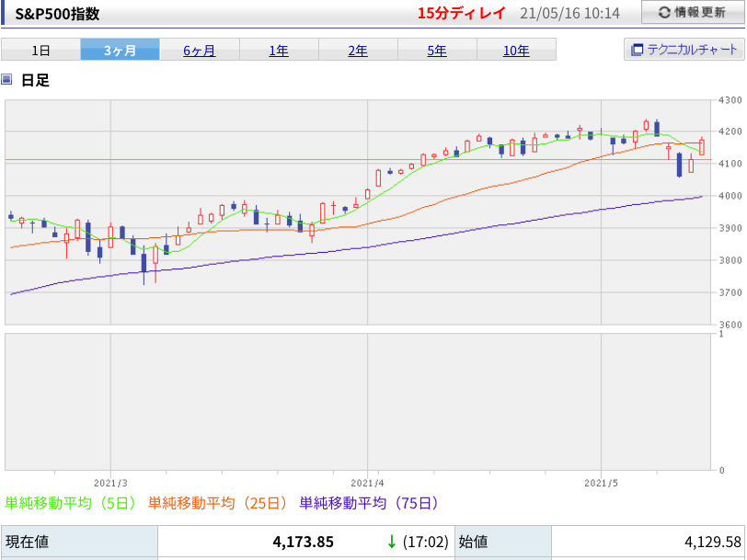Click the 単純移動平均（25日） legend label
Screen dimensions: 747x560
click(218, 503)
